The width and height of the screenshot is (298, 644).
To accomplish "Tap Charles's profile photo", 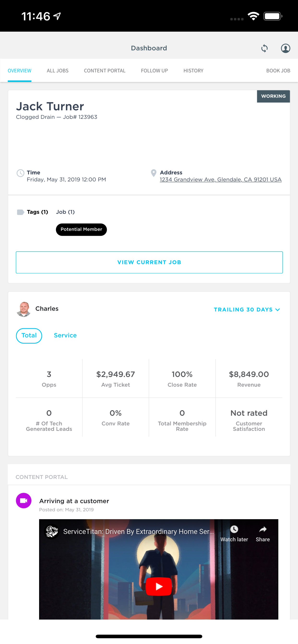I will click(x=24, y=310).
